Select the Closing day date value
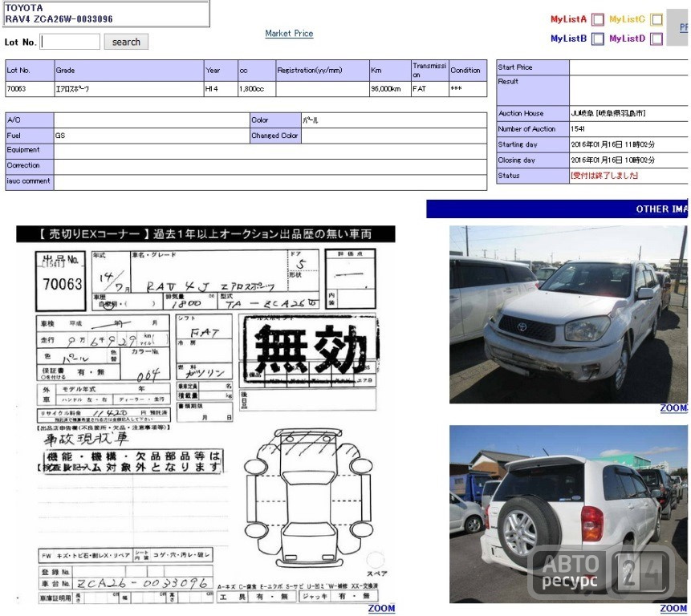This screenshot has width=691, height=616. [612, 160]
